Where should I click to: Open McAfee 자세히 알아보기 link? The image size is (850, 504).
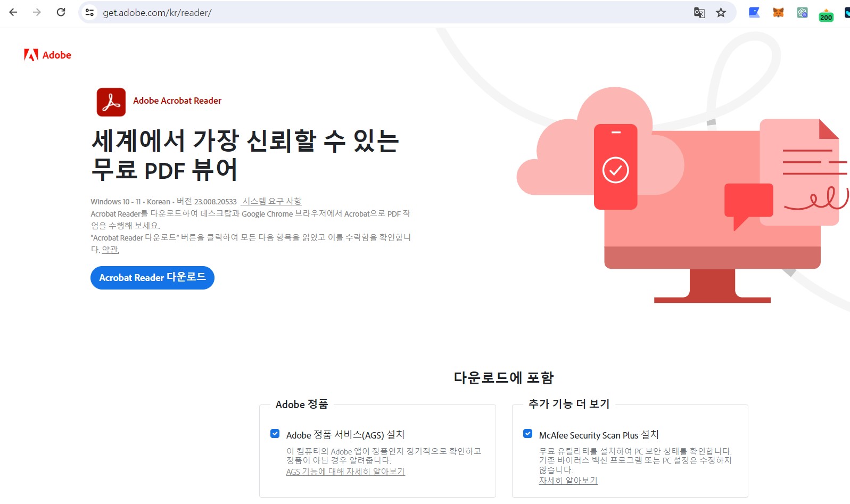[x=568, y=481]
